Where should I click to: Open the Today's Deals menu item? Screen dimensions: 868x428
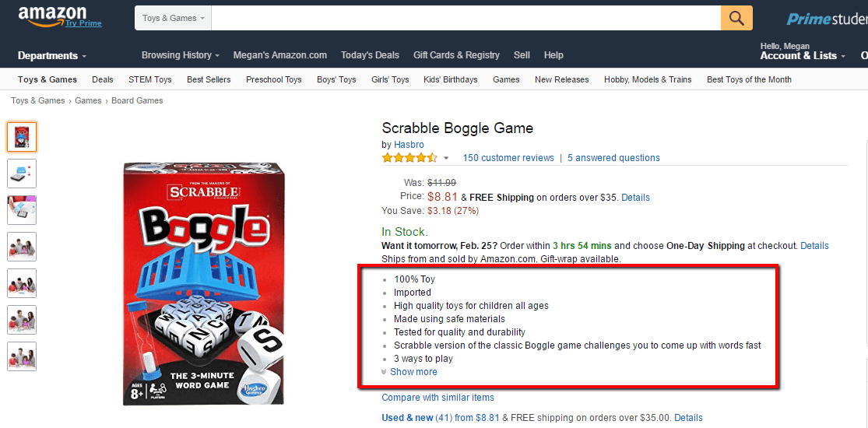[x=370, y=55]
